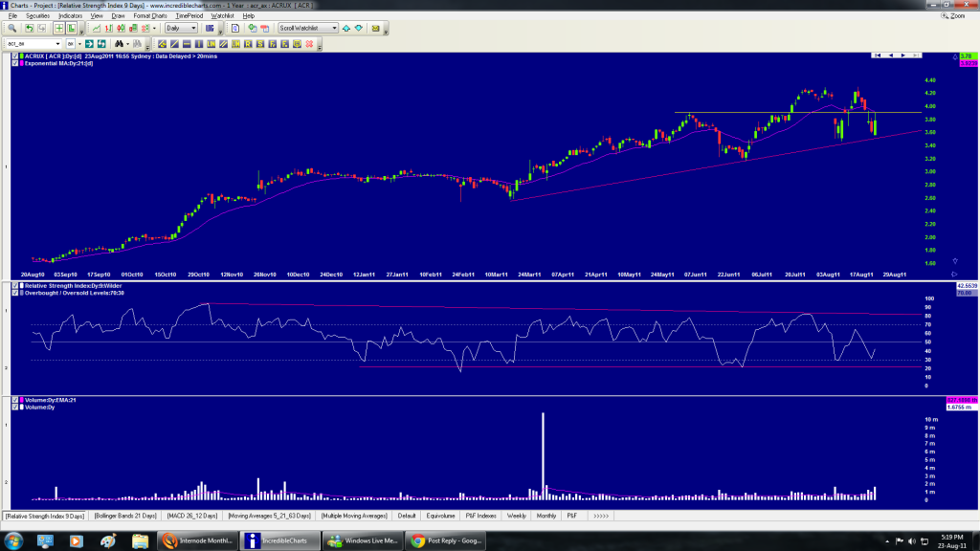Switch to Monthly tab

tap(546, 516)
